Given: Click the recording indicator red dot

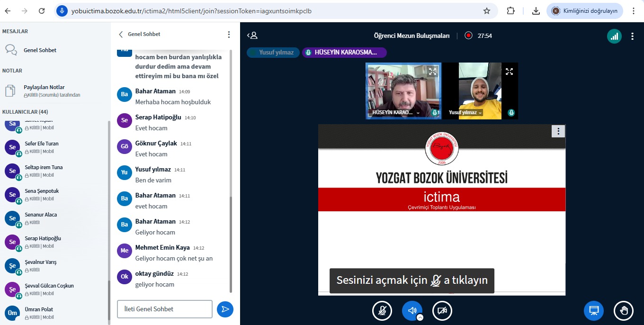Looking at the screenshot, I should point(468,36).
